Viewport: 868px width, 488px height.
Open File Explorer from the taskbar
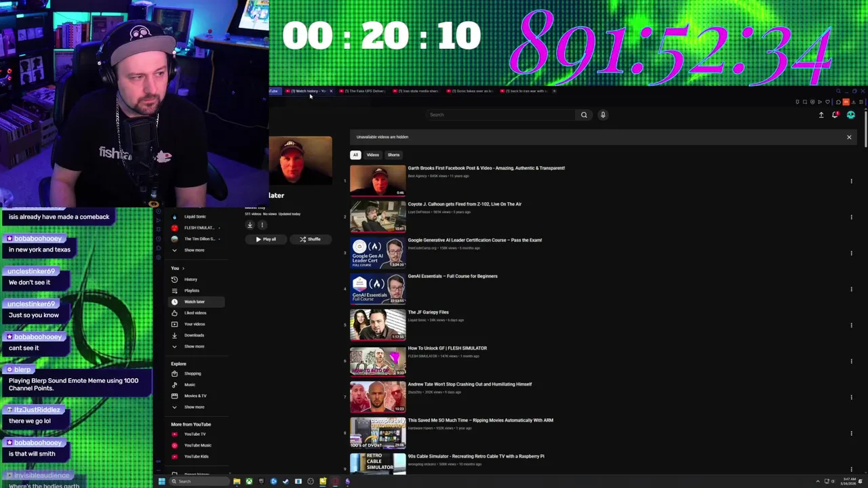pyautogui.click(x=237, y=481)
